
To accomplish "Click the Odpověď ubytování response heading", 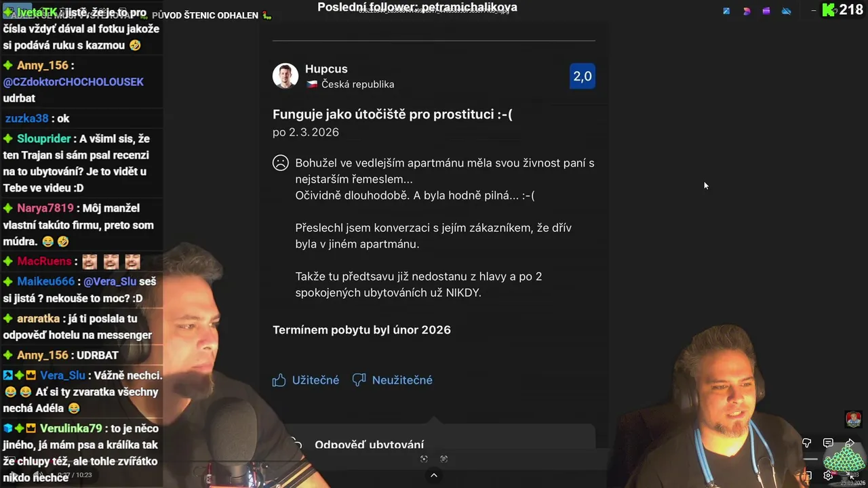I will [369, 445].
